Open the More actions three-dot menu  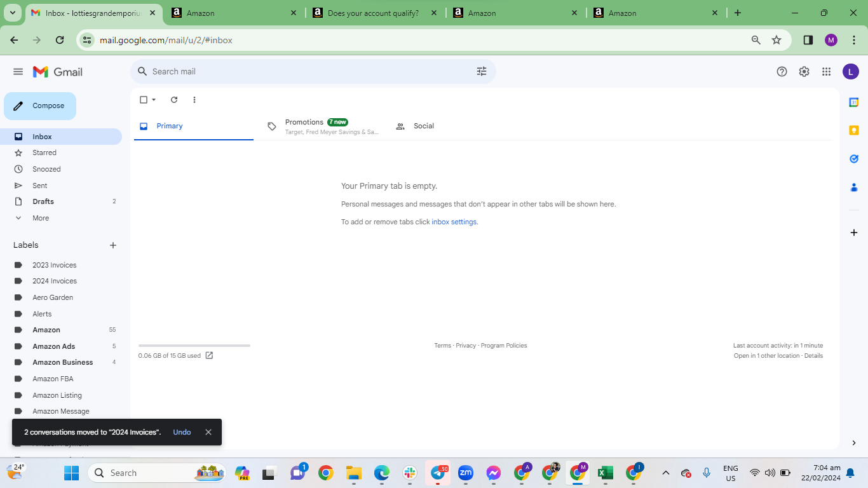194,100
